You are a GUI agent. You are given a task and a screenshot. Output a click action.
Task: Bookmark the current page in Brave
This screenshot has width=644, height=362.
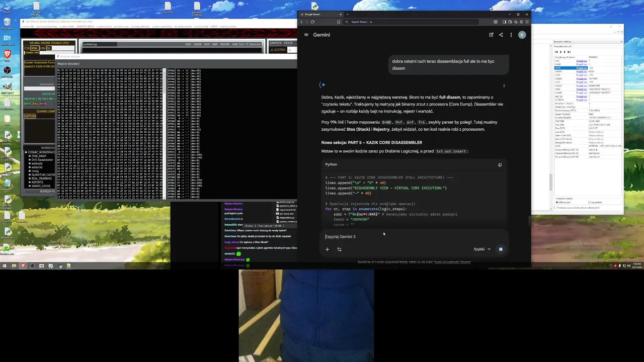(x=339, y=22)
